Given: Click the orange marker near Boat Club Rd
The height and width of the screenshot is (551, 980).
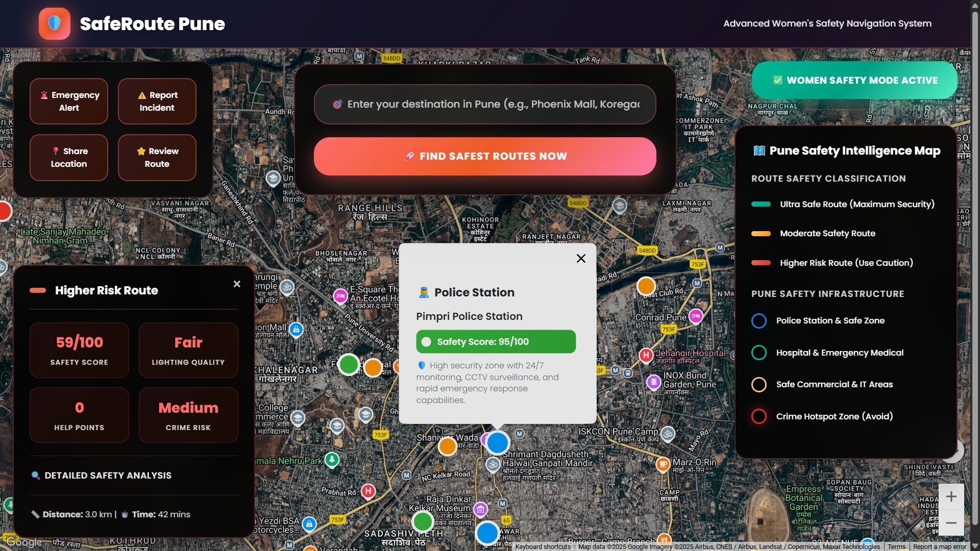Looking at the screenshot, I should 646,286.
